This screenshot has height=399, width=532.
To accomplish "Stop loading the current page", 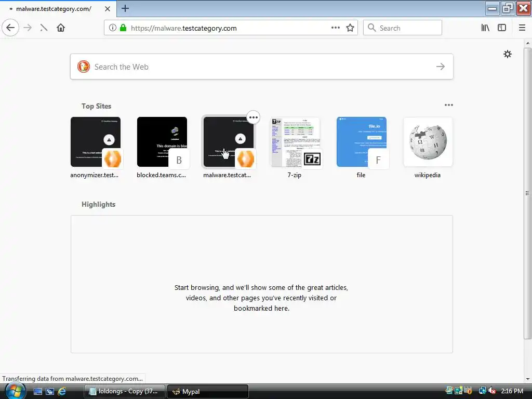I will 44,28.
